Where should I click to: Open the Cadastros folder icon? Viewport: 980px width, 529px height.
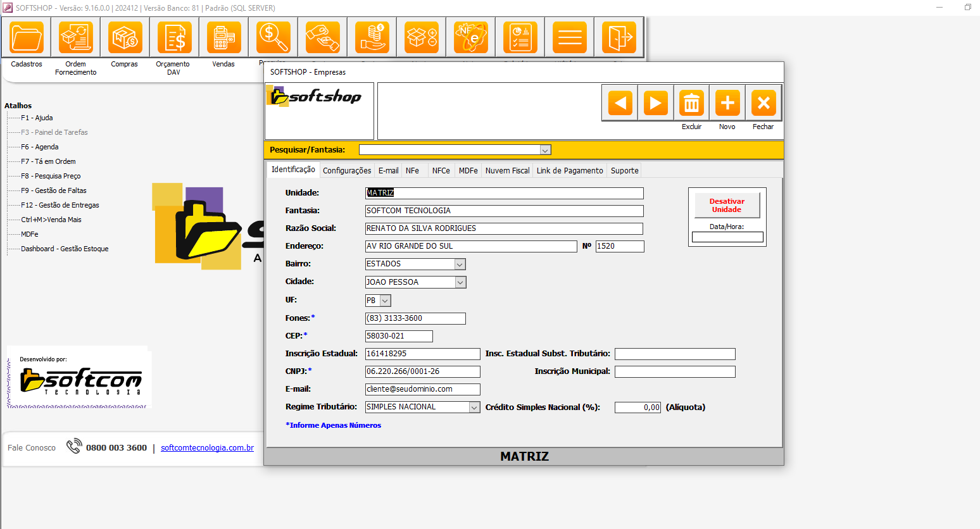tap(27, 38)
